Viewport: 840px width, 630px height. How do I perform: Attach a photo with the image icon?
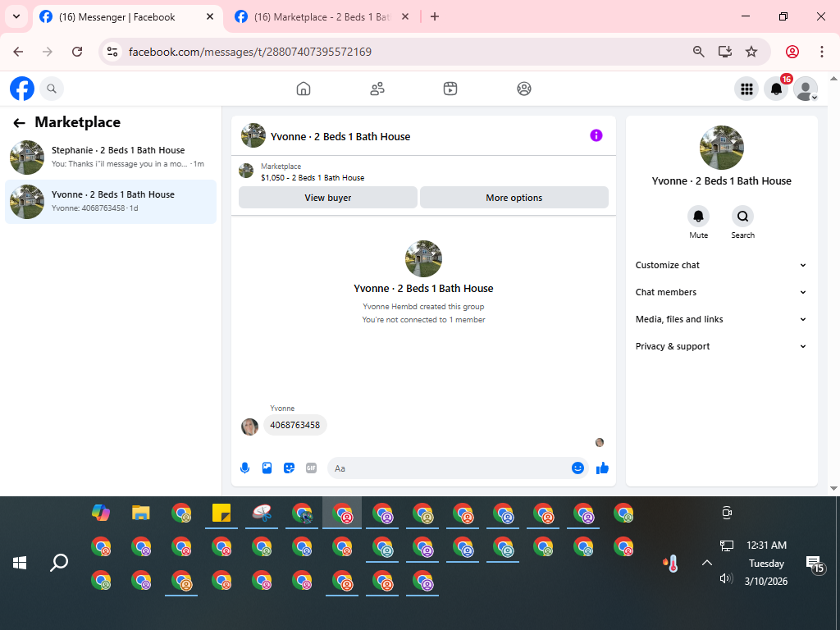267,468
